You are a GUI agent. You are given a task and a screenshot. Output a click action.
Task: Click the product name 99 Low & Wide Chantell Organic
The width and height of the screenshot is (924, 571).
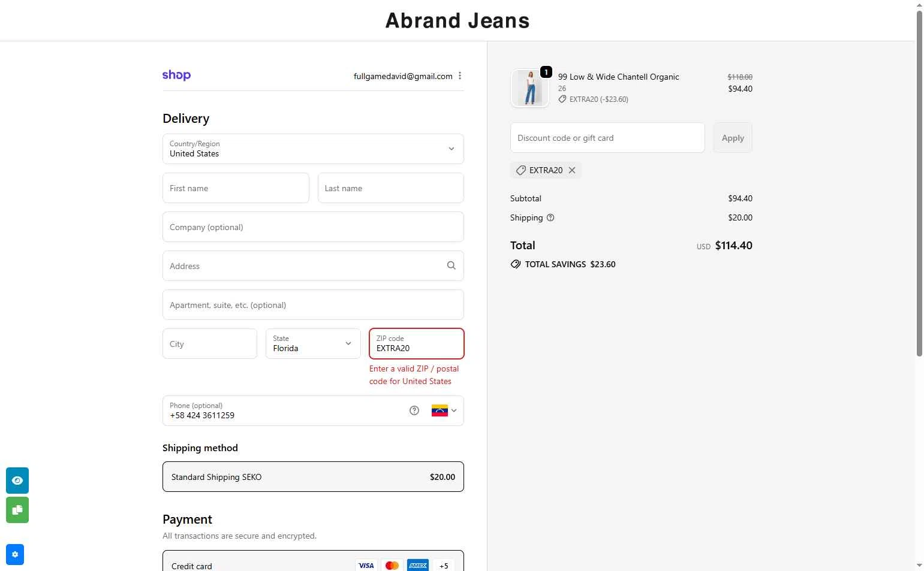pyautogui.click(x=619, y=77)
